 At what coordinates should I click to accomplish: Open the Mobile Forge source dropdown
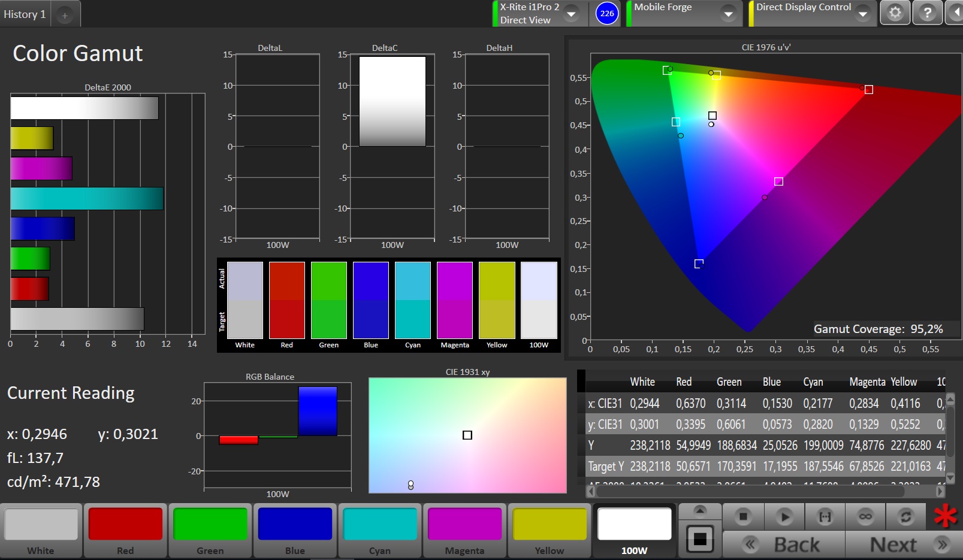(728, 13)
